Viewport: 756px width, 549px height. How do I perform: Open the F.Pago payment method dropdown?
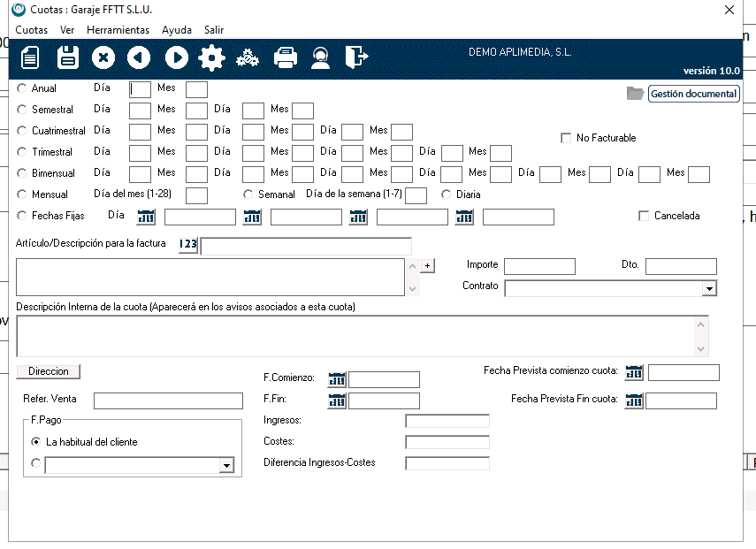(x=226, y=465)
